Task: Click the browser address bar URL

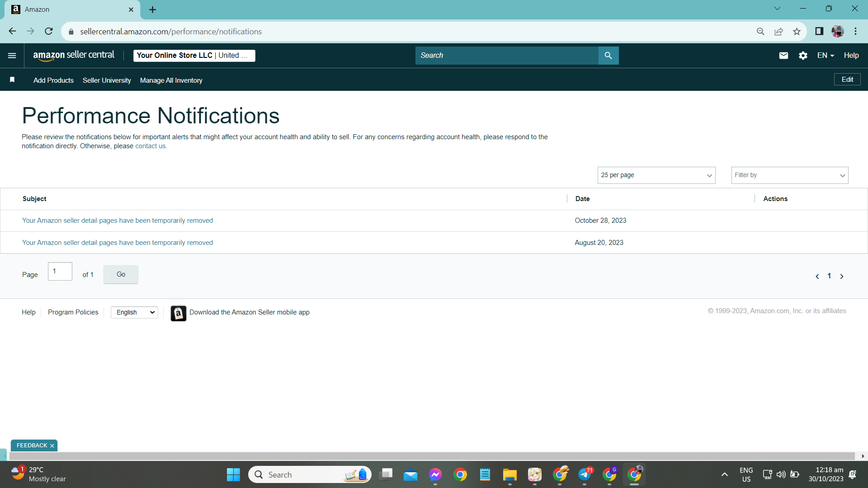Action: click(171, 32)
